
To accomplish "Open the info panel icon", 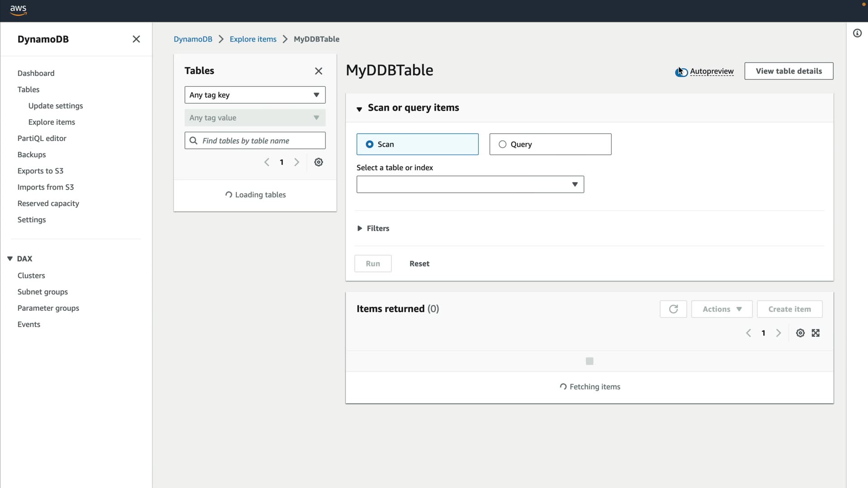I will pos(857,33).
